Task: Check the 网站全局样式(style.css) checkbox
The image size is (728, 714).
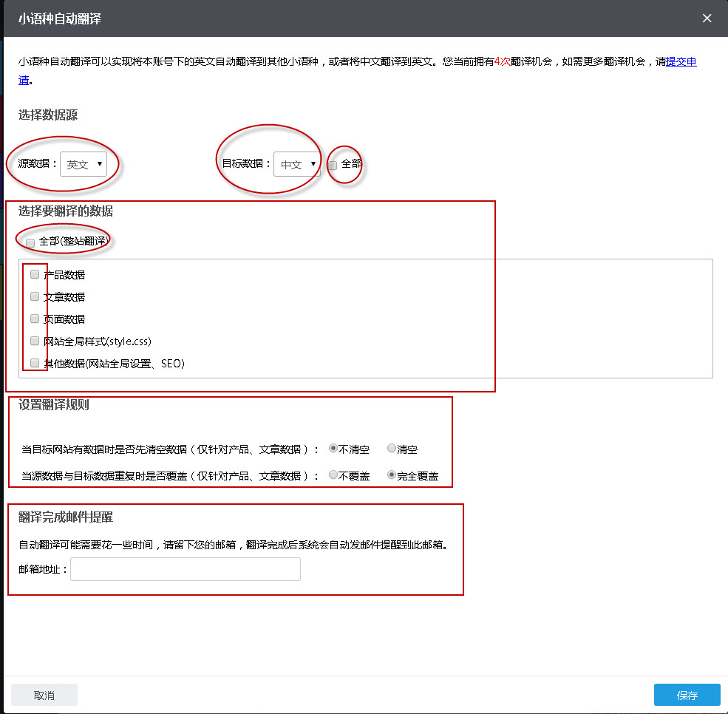Action: coord(34,340)
